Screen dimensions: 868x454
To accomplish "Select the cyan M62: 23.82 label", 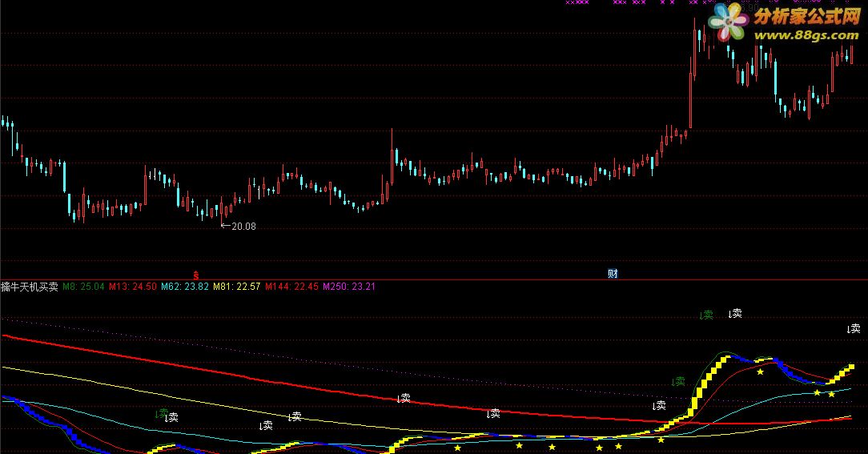I will [185, 287].
